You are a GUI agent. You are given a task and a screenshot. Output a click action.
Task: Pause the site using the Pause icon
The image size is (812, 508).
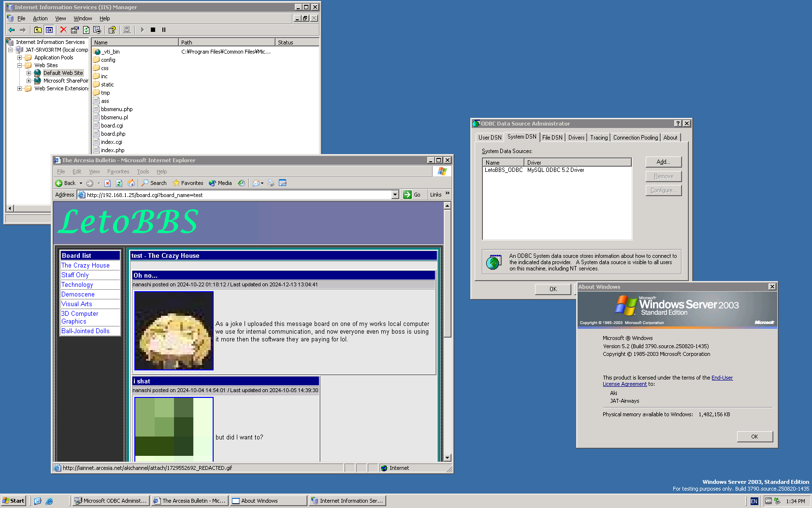point(164,30)
